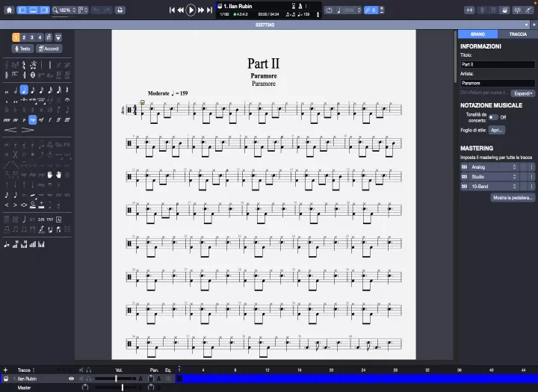Open the drum kit view icon

(504, 10)
